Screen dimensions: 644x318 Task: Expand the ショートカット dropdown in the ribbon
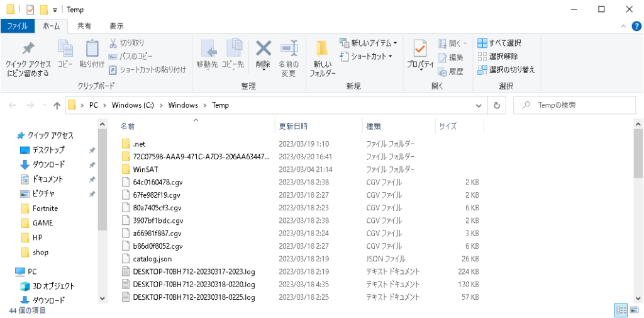366,56
